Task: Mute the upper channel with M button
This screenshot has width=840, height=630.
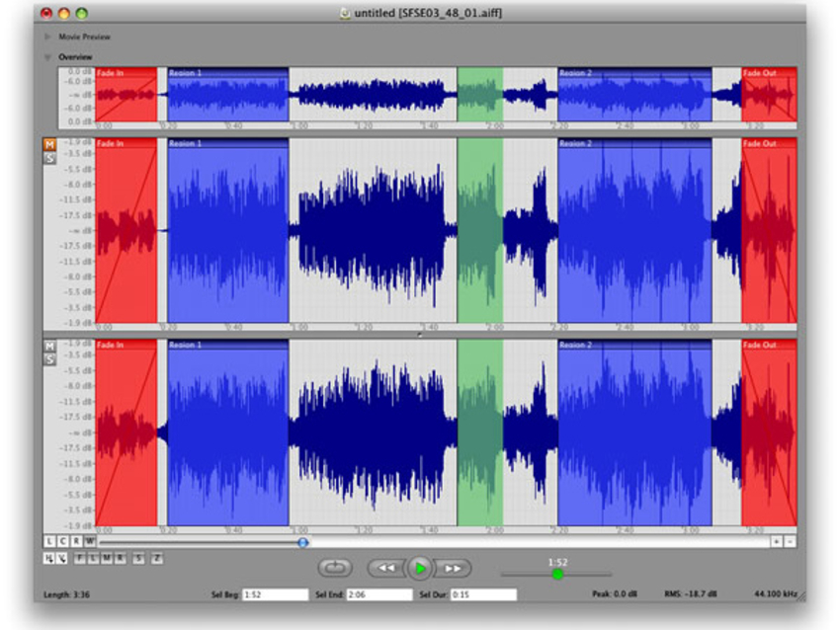Action: coord(49,144)
